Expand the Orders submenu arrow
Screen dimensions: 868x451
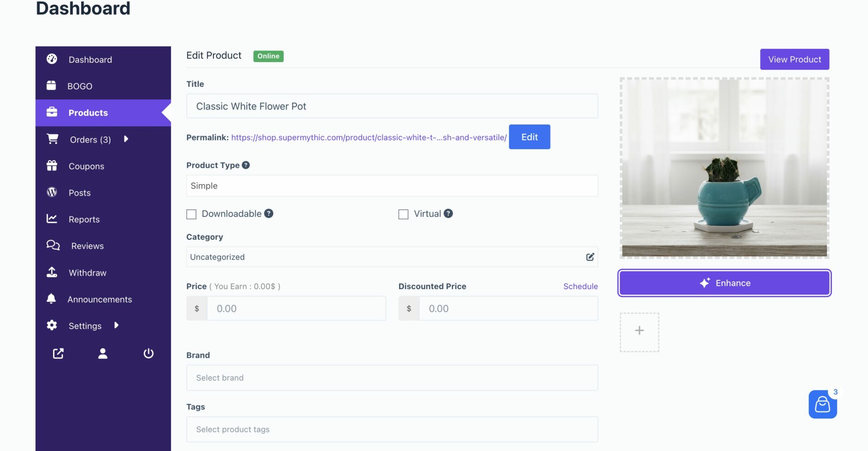pos(126,139)
